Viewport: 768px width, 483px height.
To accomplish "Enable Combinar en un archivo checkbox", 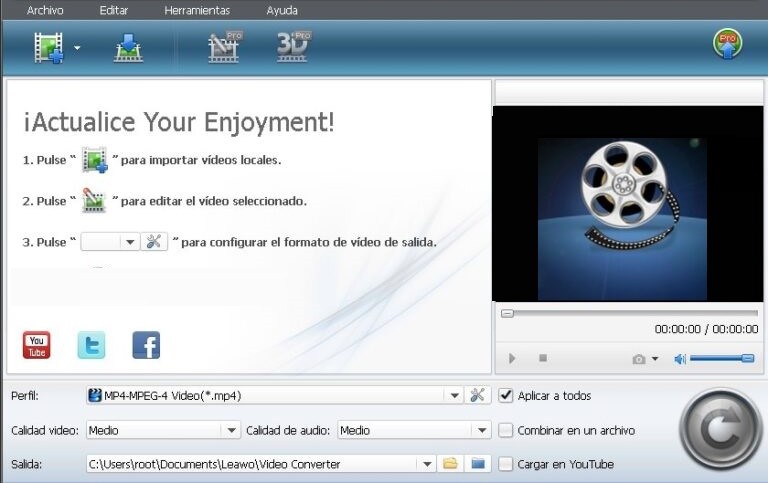I will point(505,431).
